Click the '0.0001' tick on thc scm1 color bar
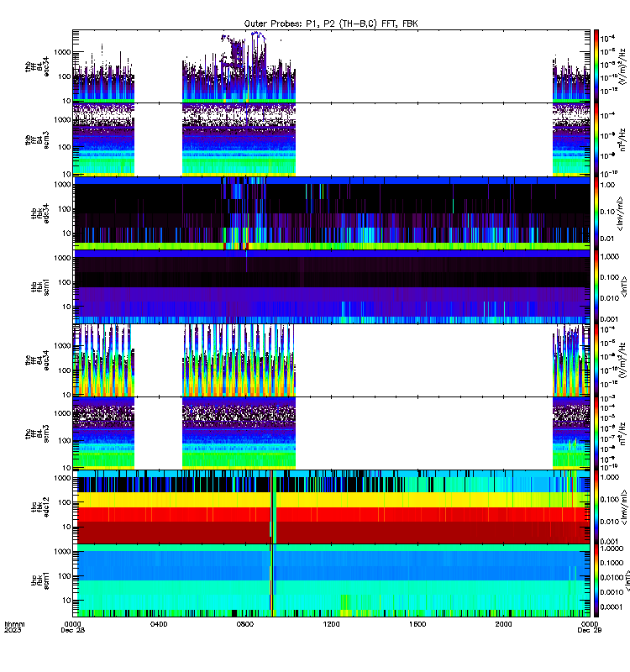Image resolution: width=630 pixels, height=672 pixels. pos(612,606)
